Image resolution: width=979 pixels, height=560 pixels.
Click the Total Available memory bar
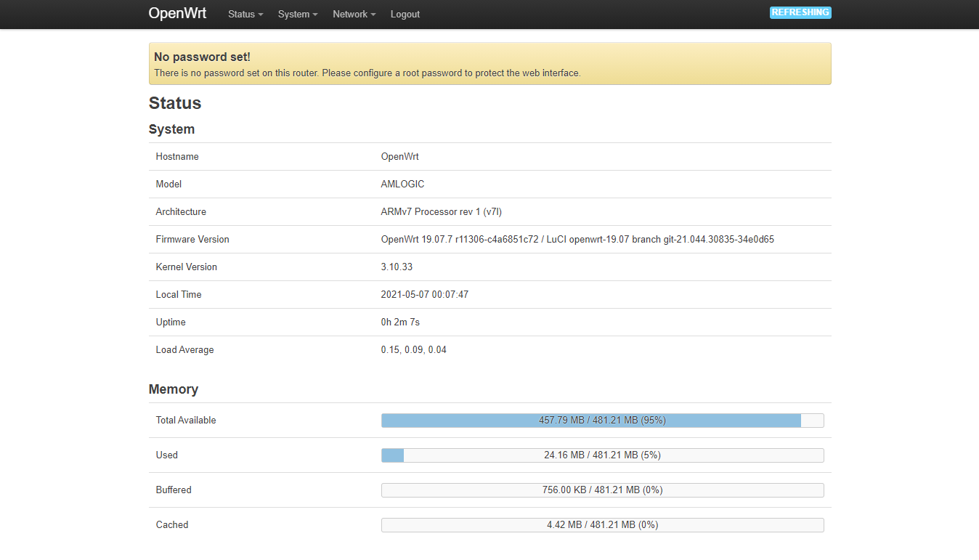click(602, 421)
